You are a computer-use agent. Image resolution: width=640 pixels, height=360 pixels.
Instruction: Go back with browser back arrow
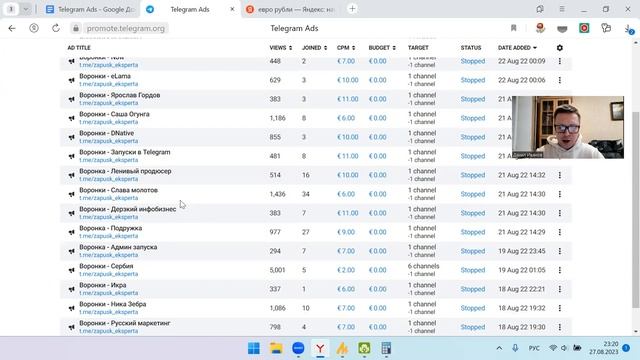click(x=12, y=28)
